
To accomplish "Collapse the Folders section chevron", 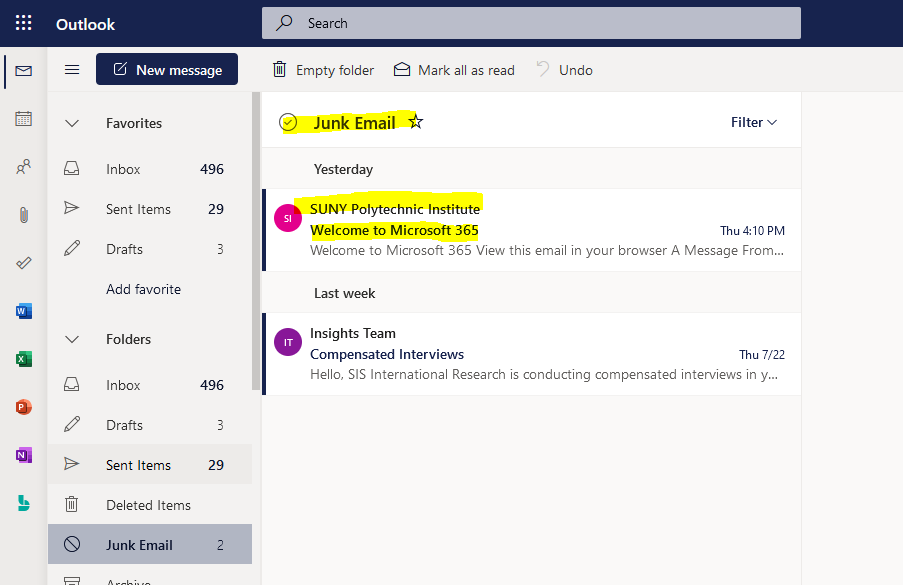I will 72,339.
